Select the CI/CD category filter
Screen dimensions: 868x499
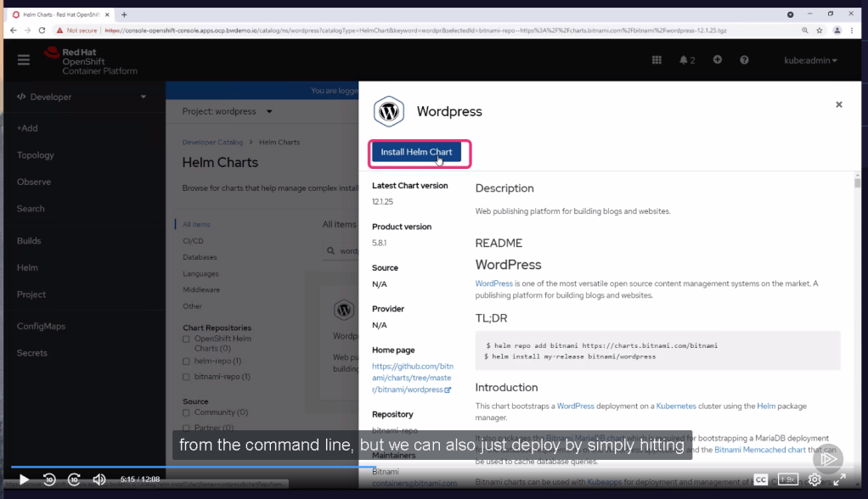193,241
